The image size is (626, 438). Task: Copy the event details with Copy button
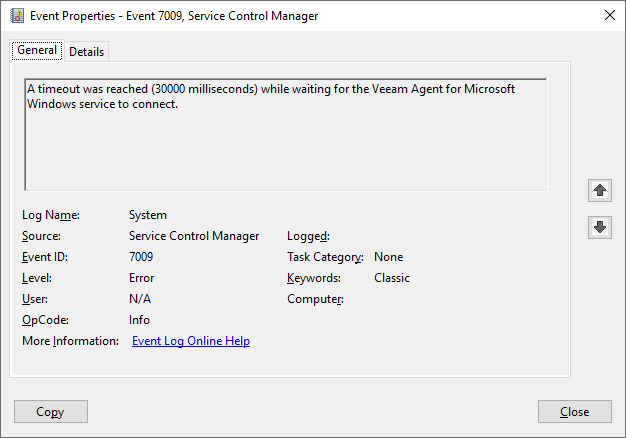point(51,412)
